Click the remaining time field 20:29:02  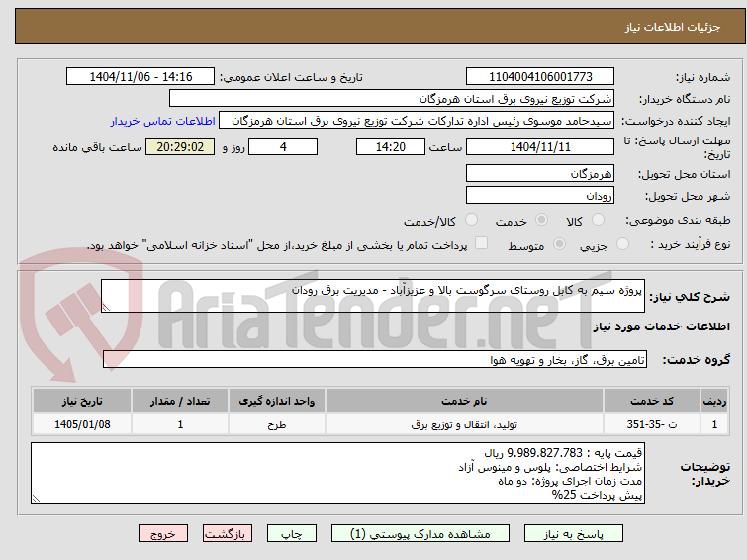pyautogui.click(x=180, y=146)
